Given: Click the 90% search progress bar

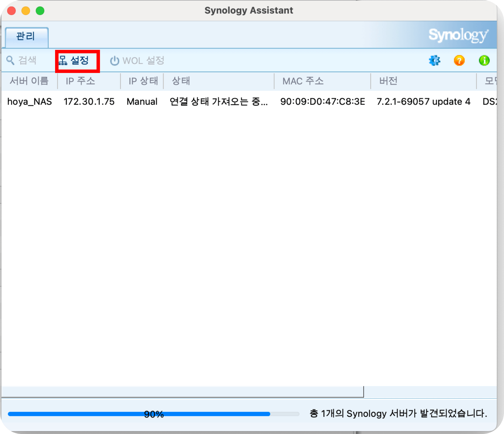Looking at the screenshot, I should [x=154, y=414].
